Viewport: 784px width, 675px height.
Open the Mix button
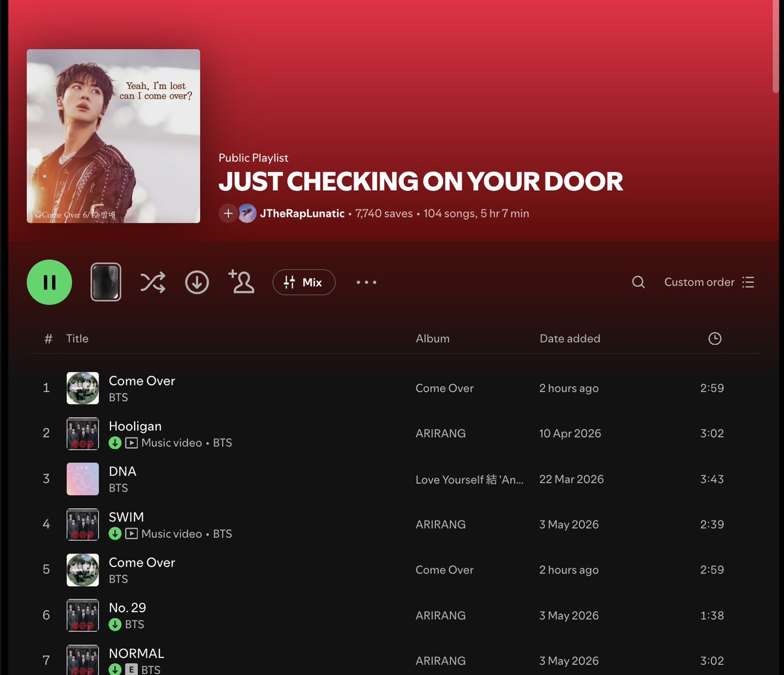click(304, 282)
